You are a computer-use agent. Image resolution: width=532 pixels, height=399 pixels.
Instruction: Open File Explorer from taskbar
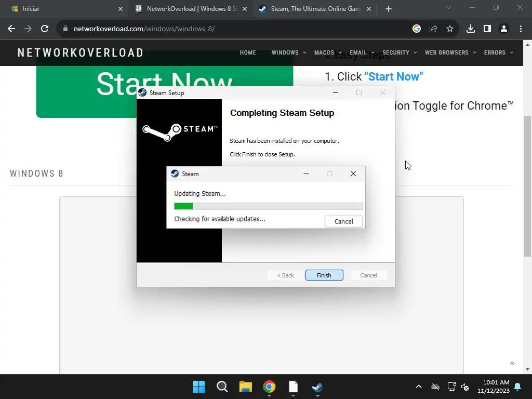(246, 387)
